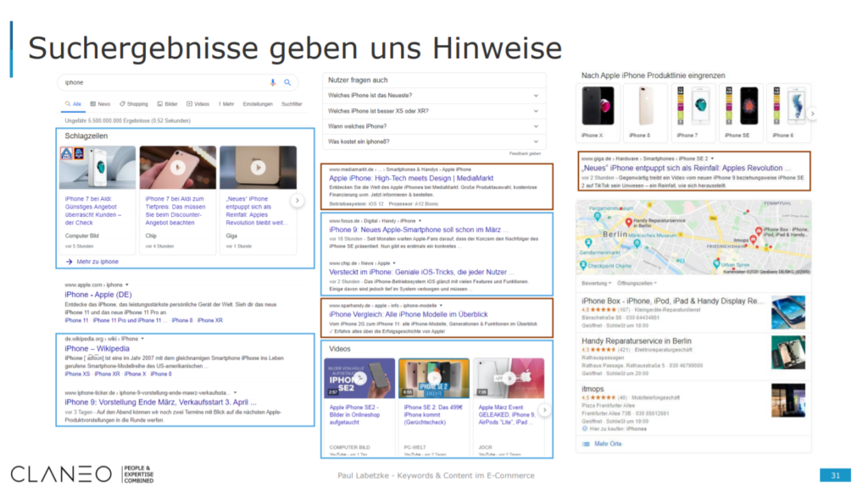Click the Checkpoint Charlie map marker

coord(583,266)
